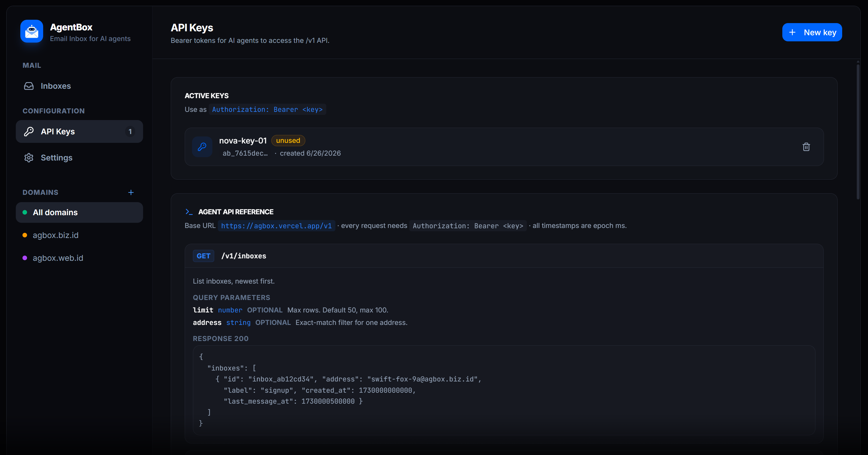
Task: Click the blue key icon of nova-key-01
Action: pyautogui.click(x=202, y=146)
